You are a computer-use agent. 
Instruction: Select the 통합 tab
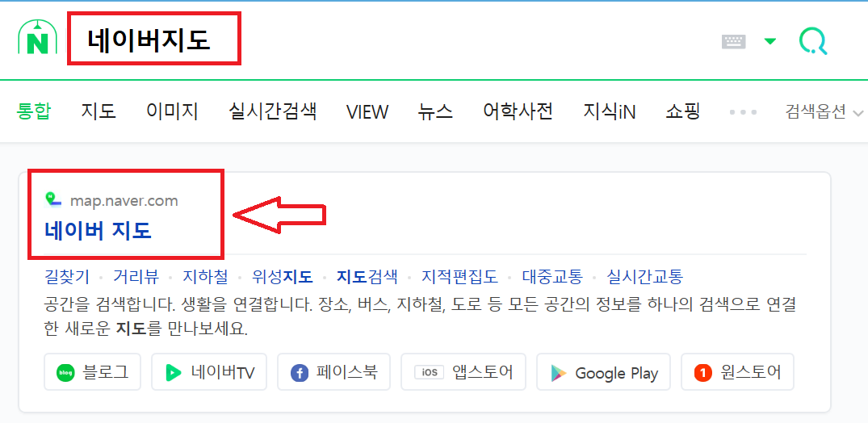click(x=35, y=111)
